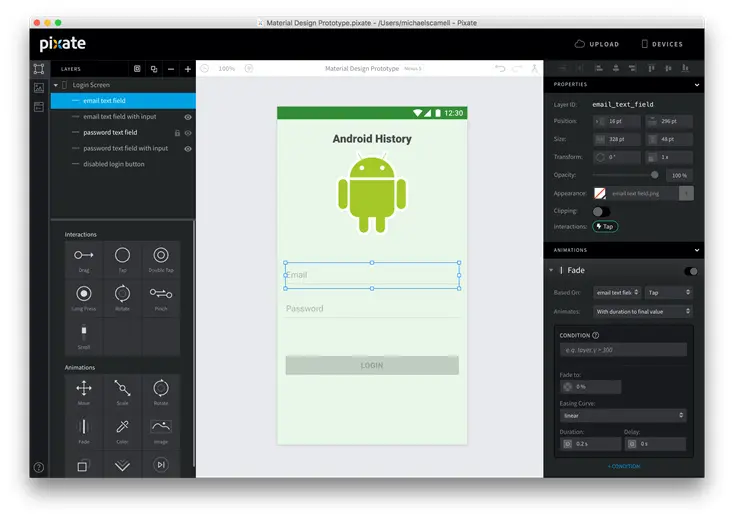
Task: Click the redo arrow in the canvas toolbar
Action: (517, 68)
